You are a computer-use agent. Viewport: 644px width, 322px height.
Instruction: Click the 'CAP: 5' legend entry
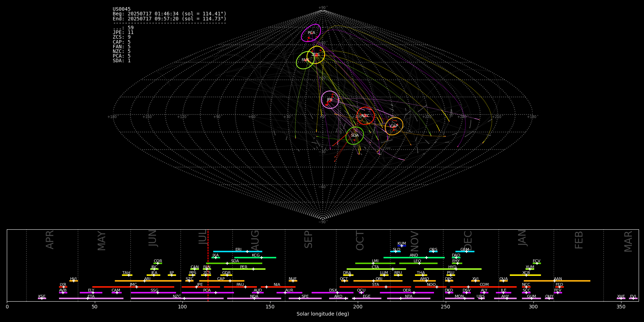[x=122, y=42]
